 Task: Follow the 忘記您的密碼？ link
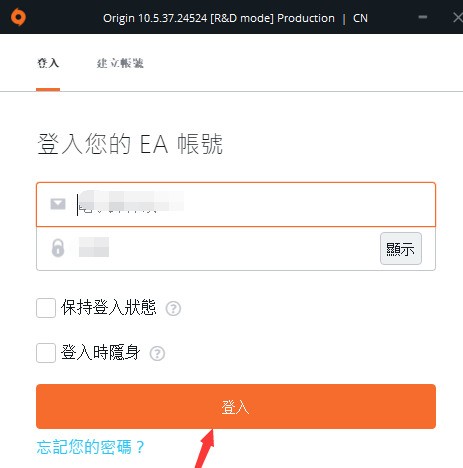[x=91, y=447]
